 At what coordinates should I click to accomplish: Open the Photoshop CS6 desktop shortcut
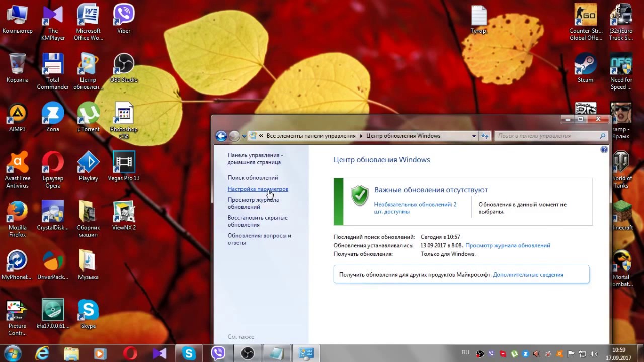coord(124,121)
